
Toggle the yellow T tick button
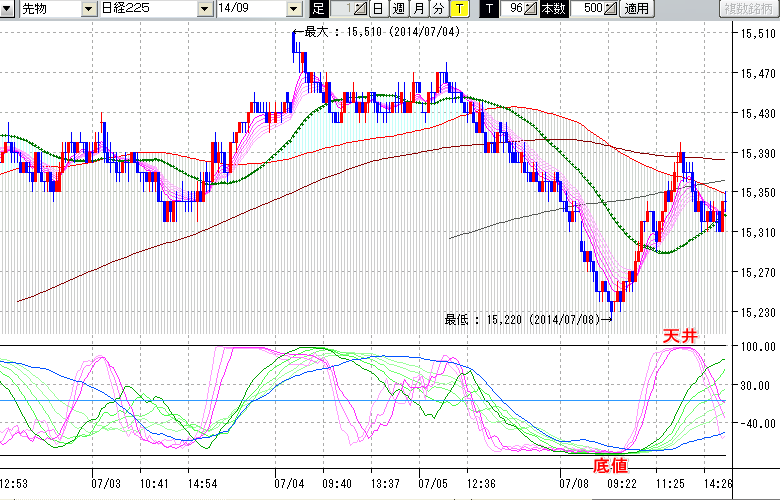[x=458, y=9]
